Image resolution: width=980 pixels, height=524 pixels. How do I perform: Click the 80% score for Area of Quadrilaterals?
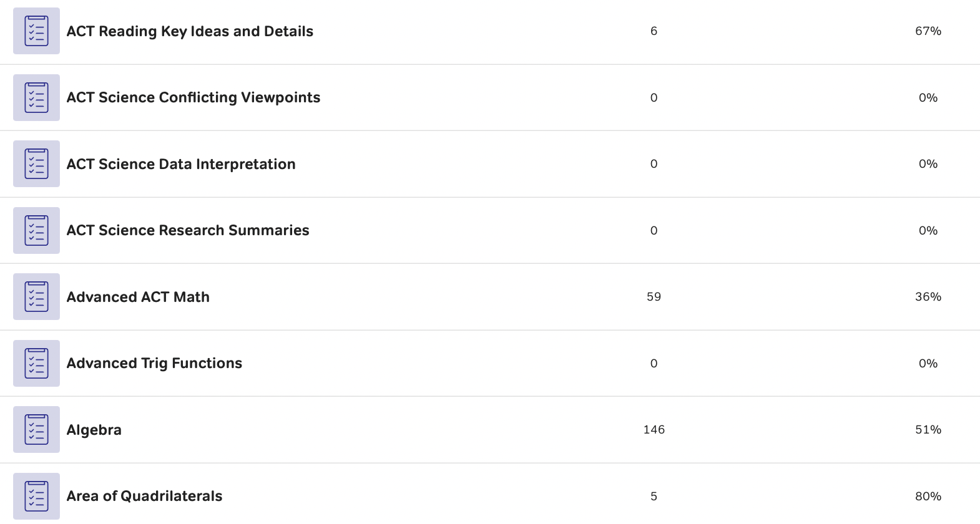click(x=928, y=496)
